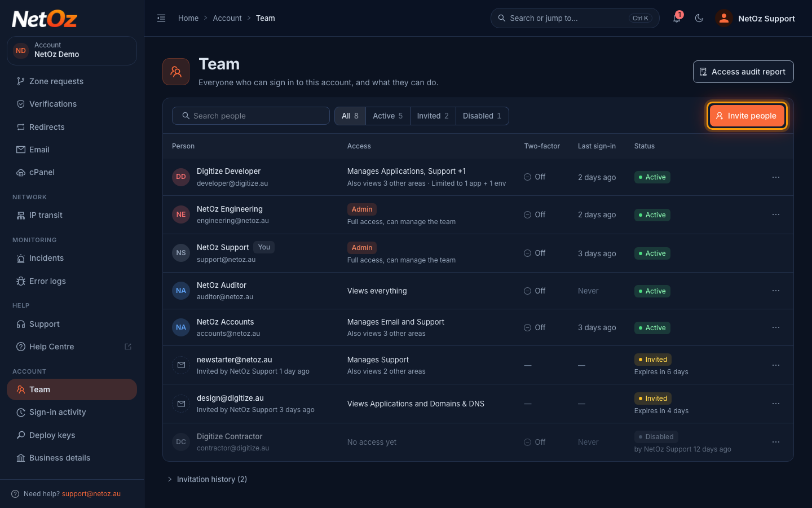
Task: Click the Account breadcrumb
Action: [227, 18]
